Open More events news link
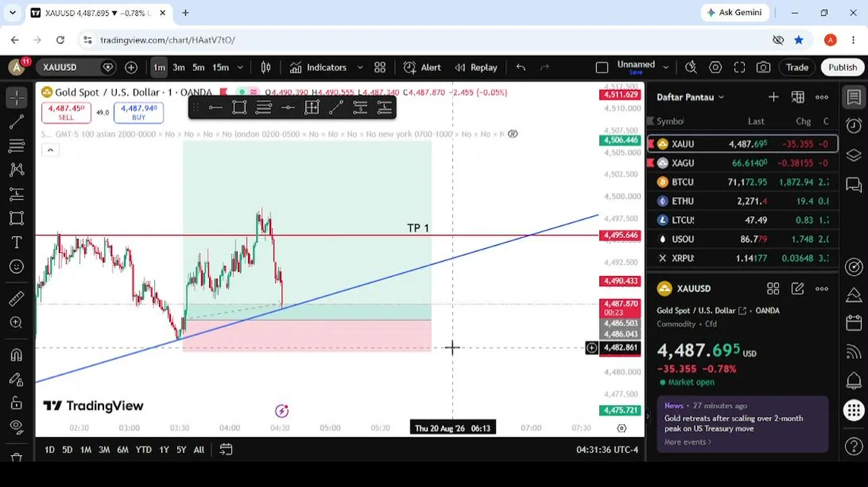 (688, 442)
